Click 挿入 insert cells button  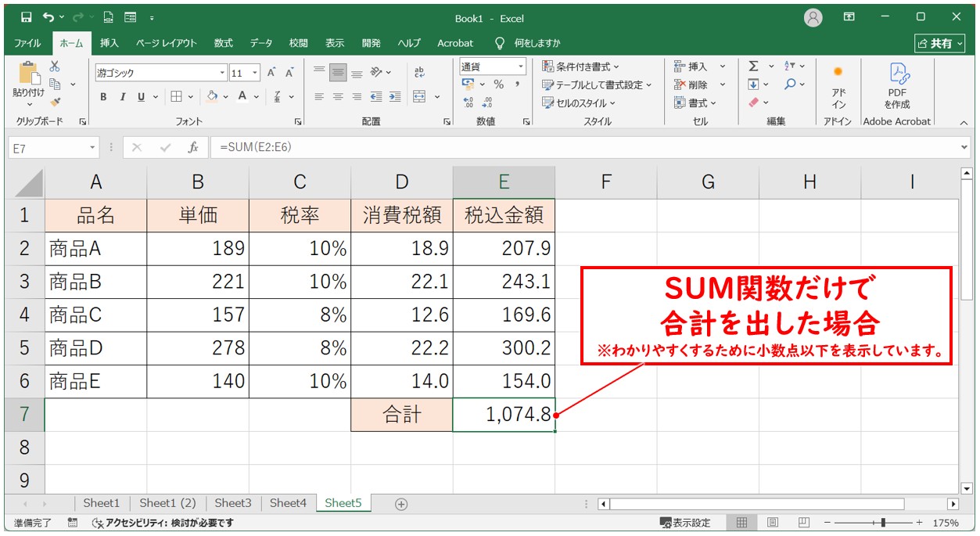pyautogui.click(x=691, y=67)
